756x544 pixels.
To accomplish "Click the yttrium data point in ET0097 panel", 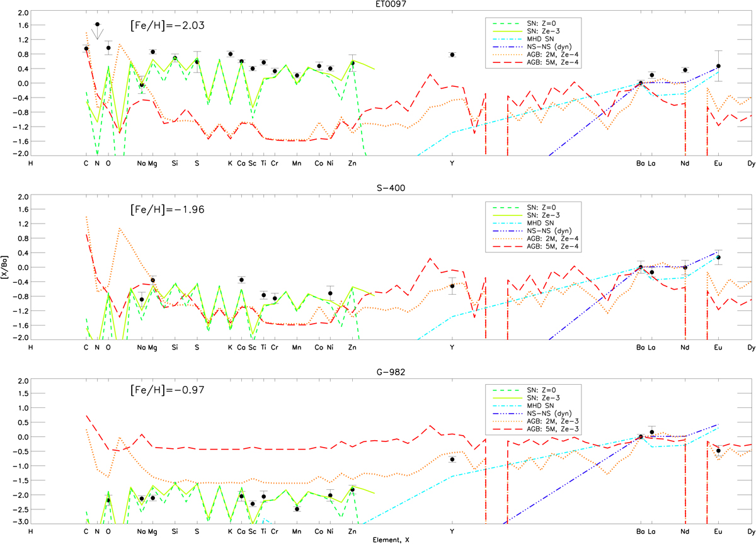I will [x=452, y=55].
